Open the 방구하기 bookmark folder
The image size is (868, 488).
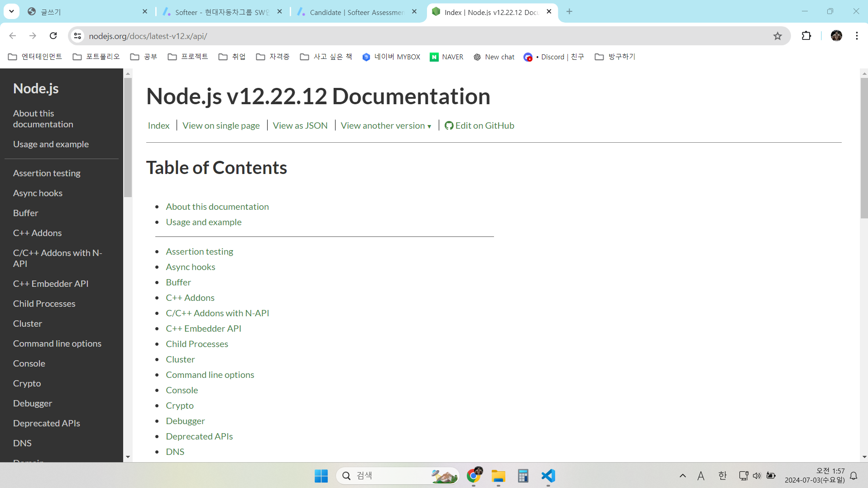(x=615, y=57)
